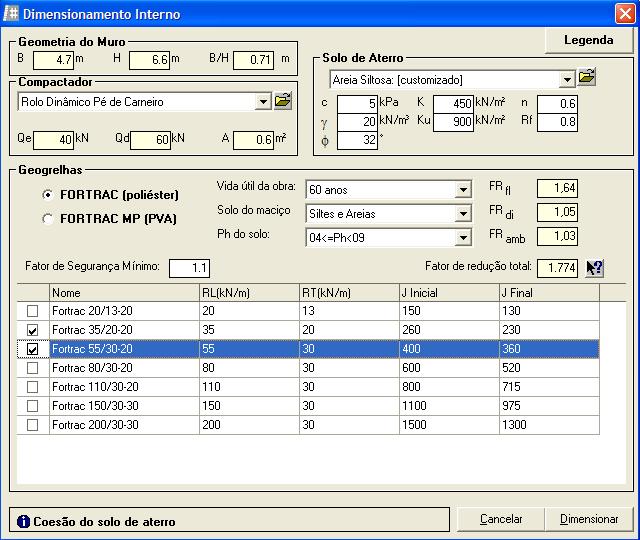Check the Fortrac 200/30-30 checkbox
Image resolution: width=640 pixels, height=540 pixels.
tap(32, 425)
